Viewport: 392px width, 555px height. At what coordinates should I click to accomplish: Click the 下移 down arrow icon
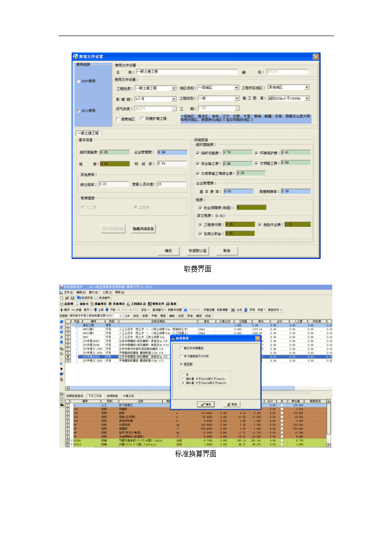[x=107, y=310]
